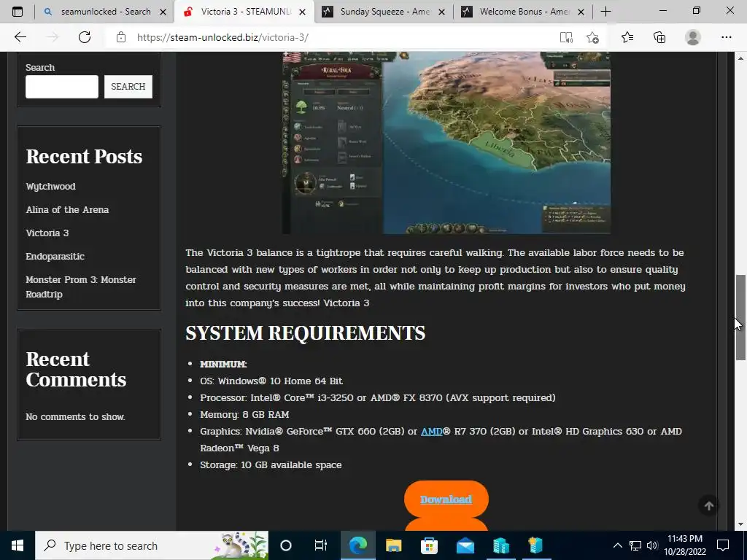The width and height of the screenshot is (747, 560).
Task: Click the address bar URL
Action: 222,37
